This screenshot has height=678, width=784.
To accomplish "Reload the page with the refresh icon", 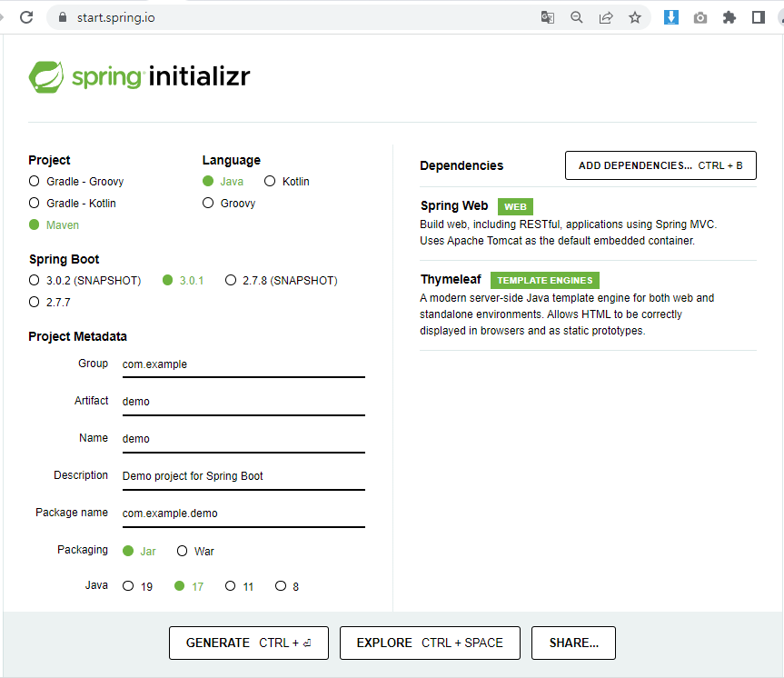I will tap(26, 17).
